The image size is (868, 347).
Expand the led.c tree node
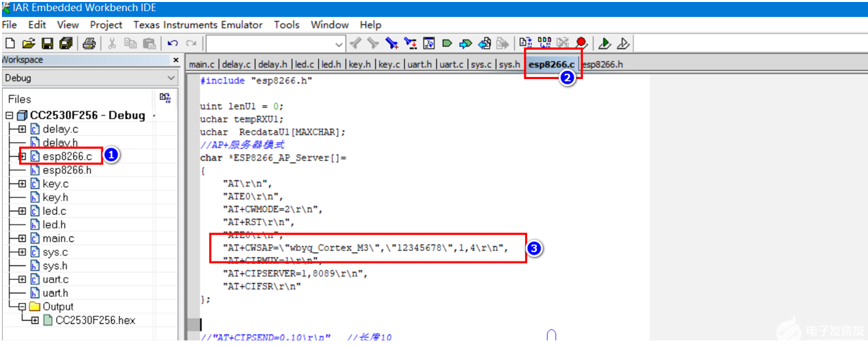(22, 211)
